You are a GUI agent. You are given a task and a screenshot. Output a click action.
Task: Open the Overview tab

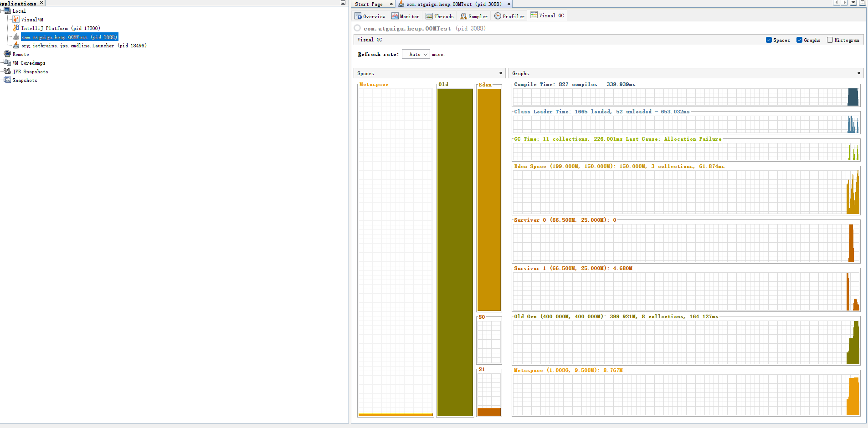tap(370, 16)
